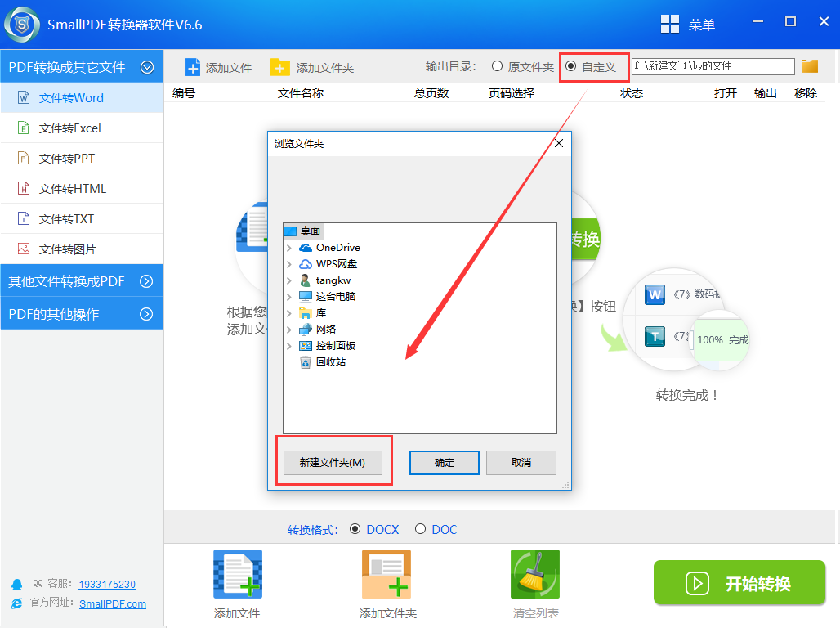
Task: Open the 文件转HTML menu item
Action: (82, 188)
